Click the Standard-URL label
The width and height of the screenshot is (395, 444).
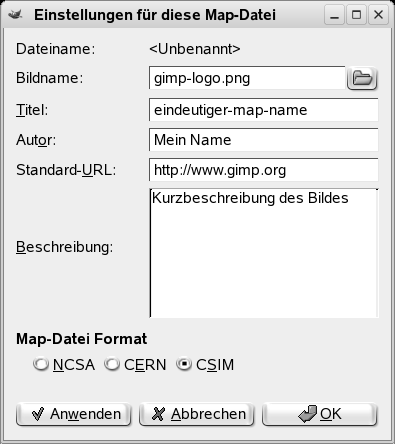[x=66, y=170]
